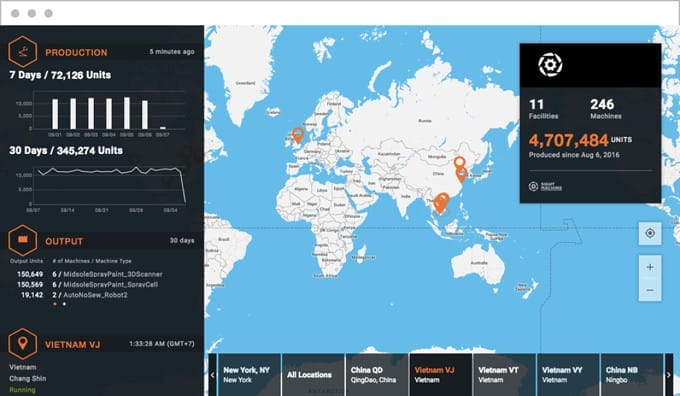This screenshot has height=396, width=680.
Task: Click the small target icon beside the panel link
Action: click(533, 187)
